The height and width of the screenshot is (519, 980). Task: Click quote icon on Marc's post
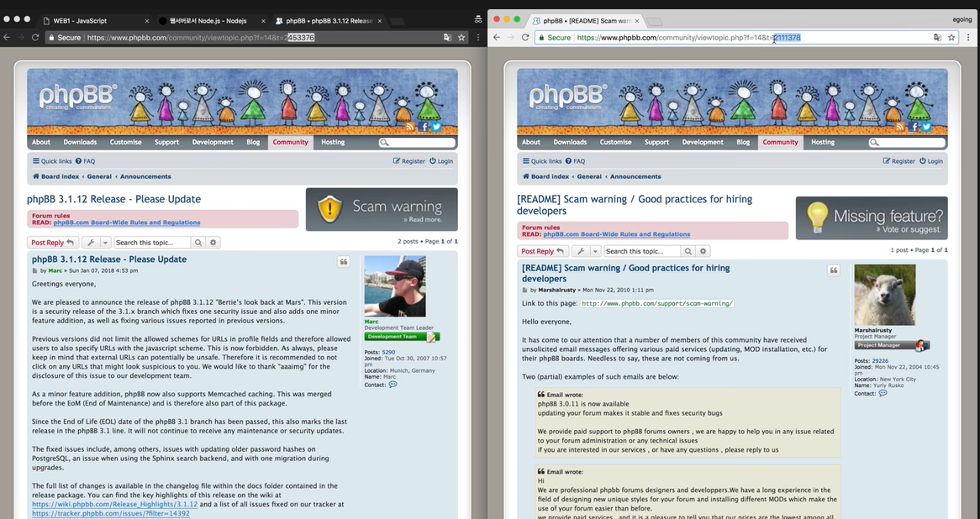tap(344, 262)
